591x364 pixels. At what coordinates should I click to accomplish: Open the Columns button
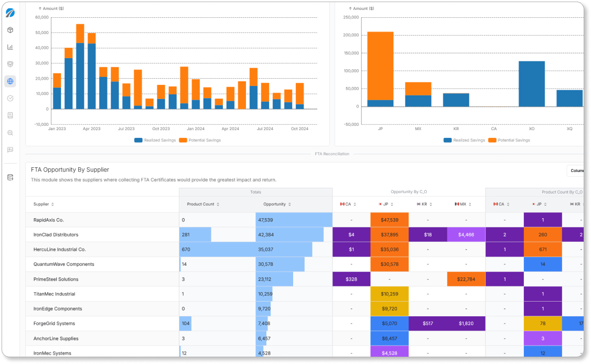pos(576,170)
